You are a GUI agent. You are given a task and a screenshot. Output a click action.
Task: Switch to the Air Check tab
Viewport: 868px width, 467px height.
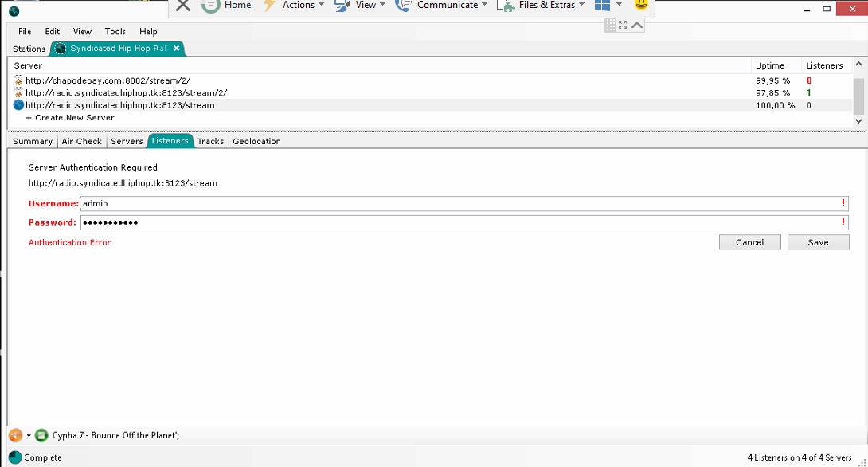[82, 141]
